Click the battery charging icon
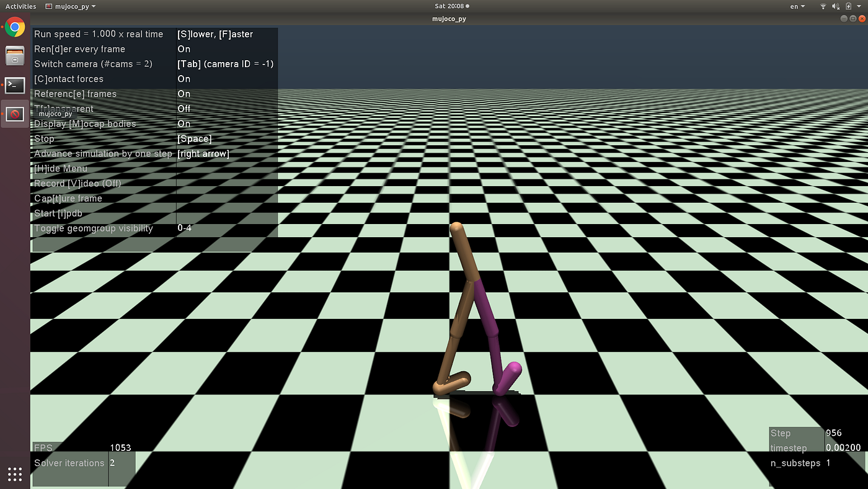This screenshot has width=868, height=489. 848,6
